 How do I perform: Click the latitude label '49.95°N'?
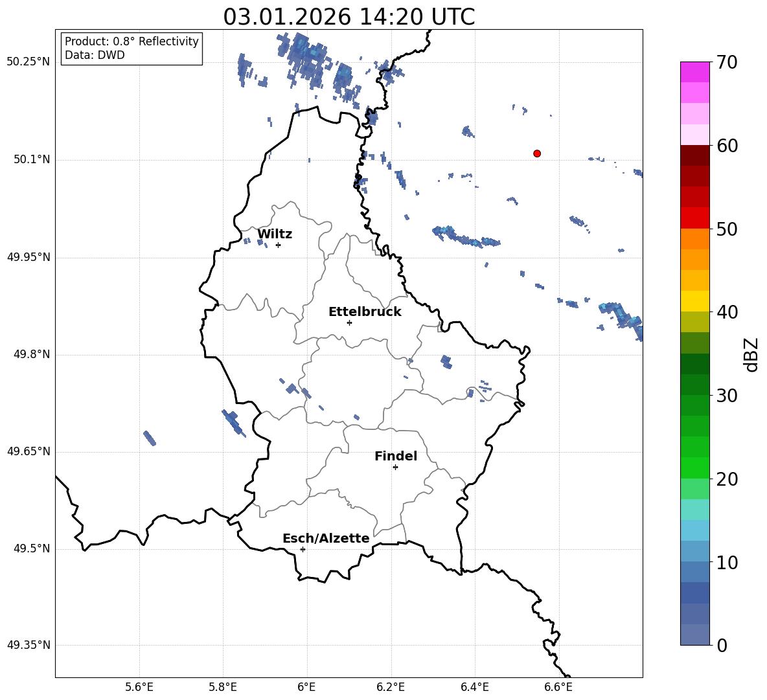(29, 257)
